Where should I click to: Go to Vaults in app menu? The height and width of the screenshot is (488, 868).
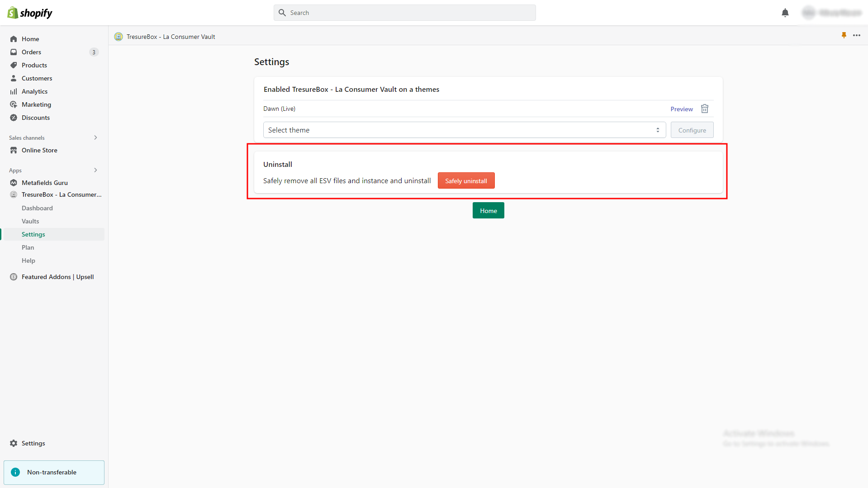30,221
